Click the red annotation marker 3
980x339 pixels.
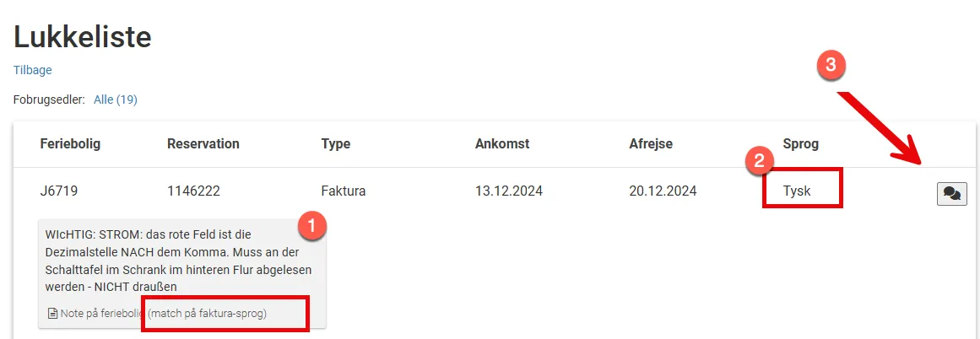(x=832, y=65)
